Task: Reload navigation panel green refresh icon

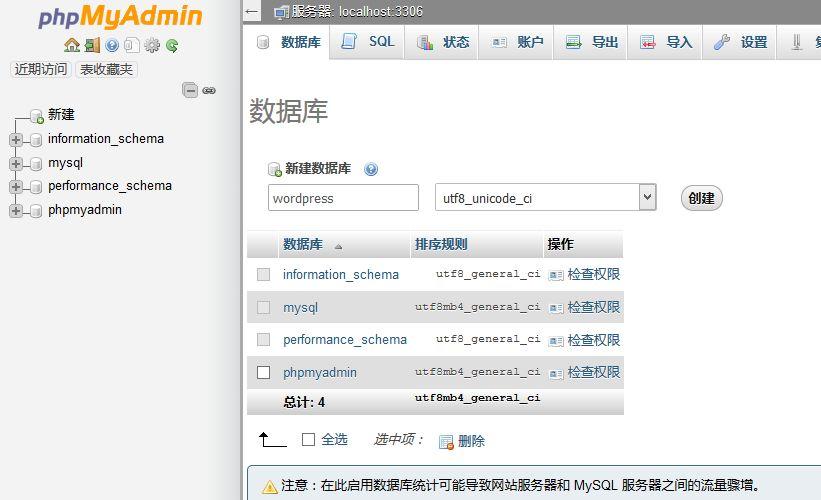Action: (172, 46)
